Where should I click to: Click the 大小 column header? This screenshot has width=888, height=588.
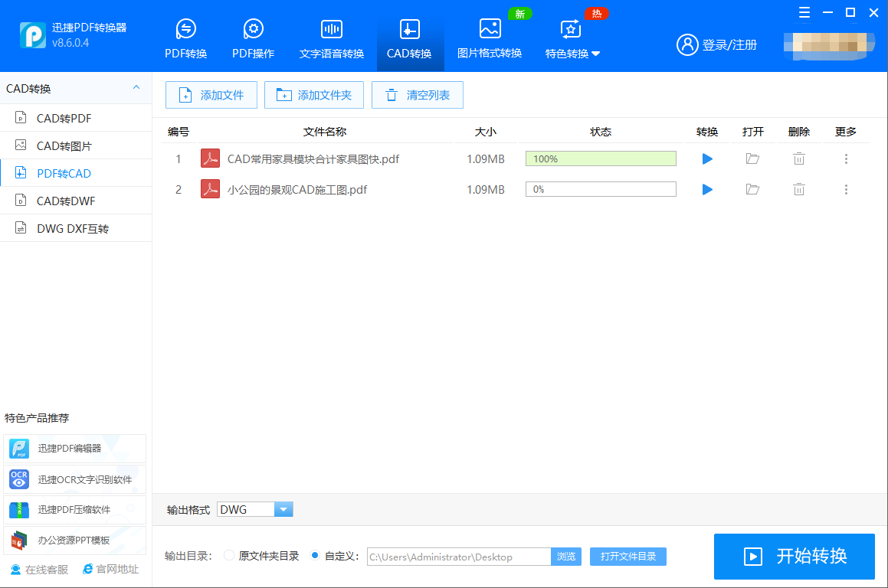(x=485, y=132)
